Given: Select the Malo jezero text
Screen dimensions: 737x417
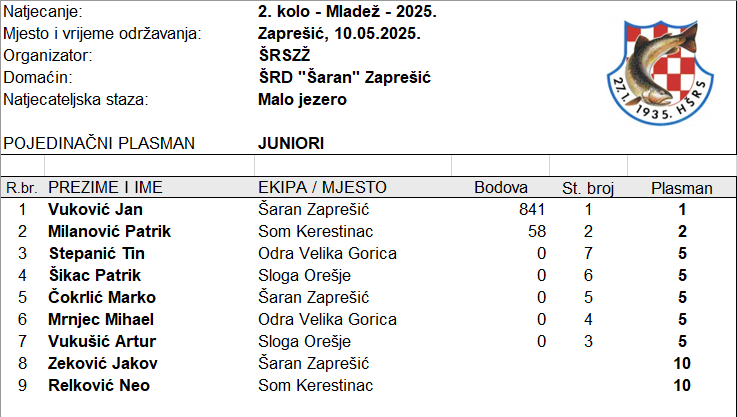Looking at the screenshot, I should tap(302, 99).
